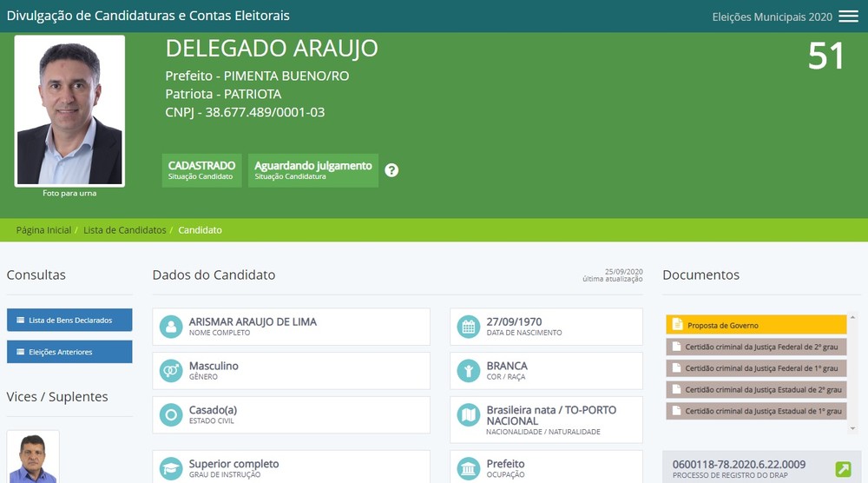The height and width of the screenshot is (483, 868).
Task: Click the candidate's ballot photo
Action: click(69, 110)
